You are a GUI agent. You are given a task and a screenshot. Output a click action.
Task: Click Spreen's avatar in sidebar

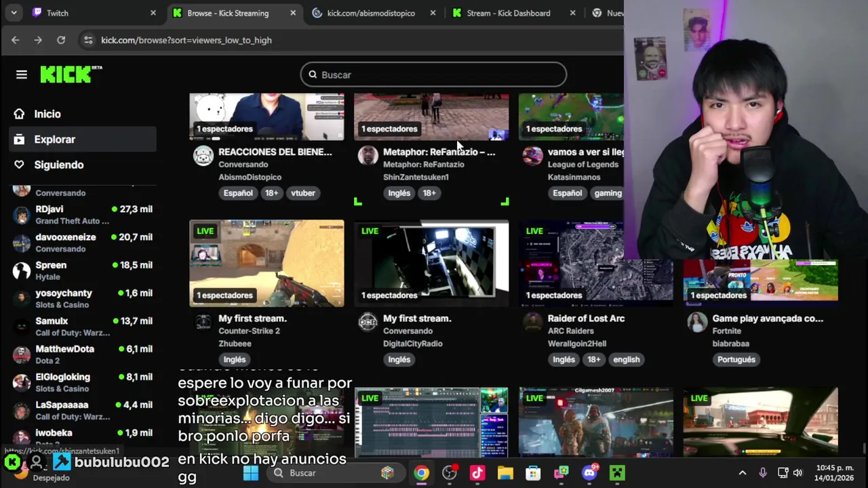click(22, 270)
